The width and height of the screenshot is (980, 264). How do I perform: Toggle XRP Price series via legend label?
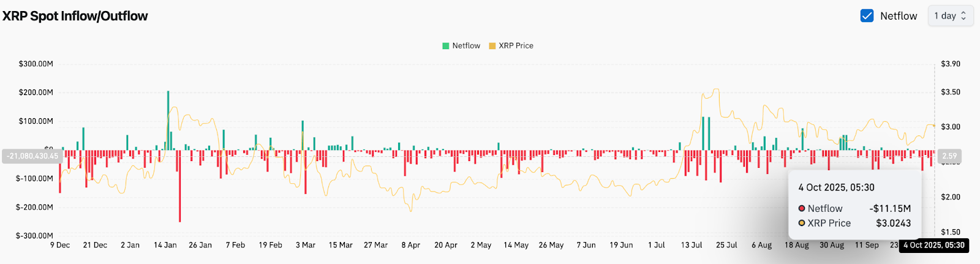click(516, 46)
